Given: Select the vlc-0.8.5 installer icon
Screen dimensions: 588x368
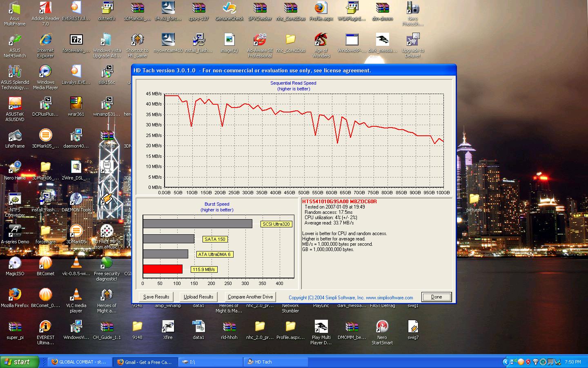Looking at the screenshot, I should (x=76, y=266).
